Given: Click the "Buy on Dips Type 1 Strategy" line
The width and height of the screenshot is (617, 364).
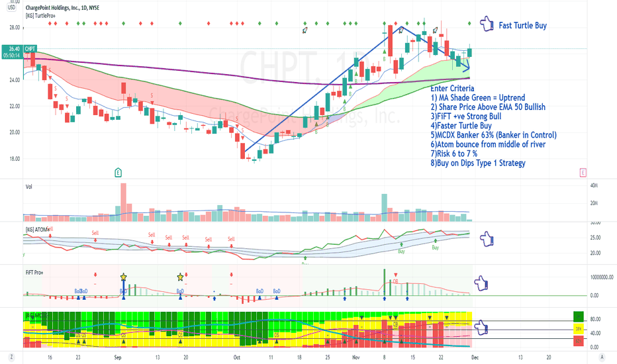Looking at the screenshot, I should point(478,163).
